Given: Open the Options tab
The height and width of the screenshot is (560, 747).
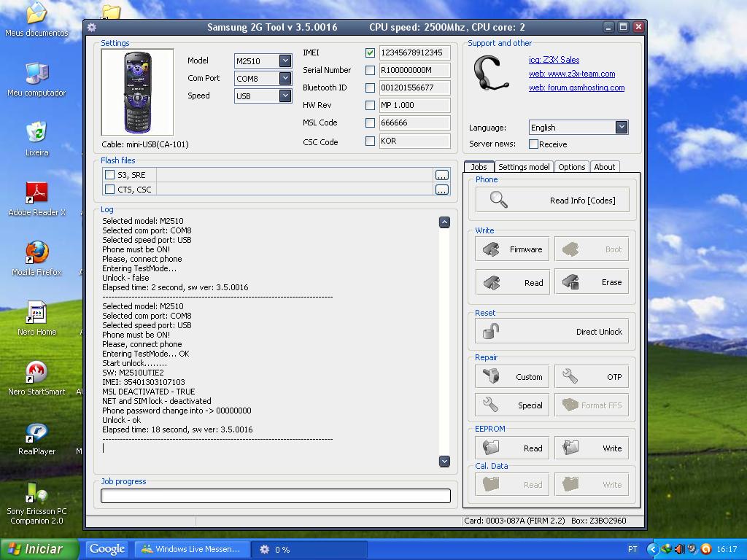Looking at the screenshot, I should 572,167.
